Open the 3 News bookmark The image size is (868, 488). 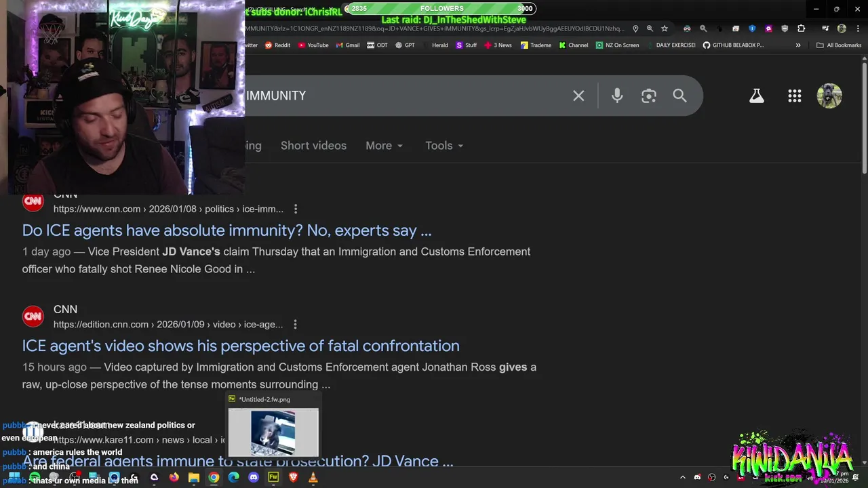(x=498, y=45)
